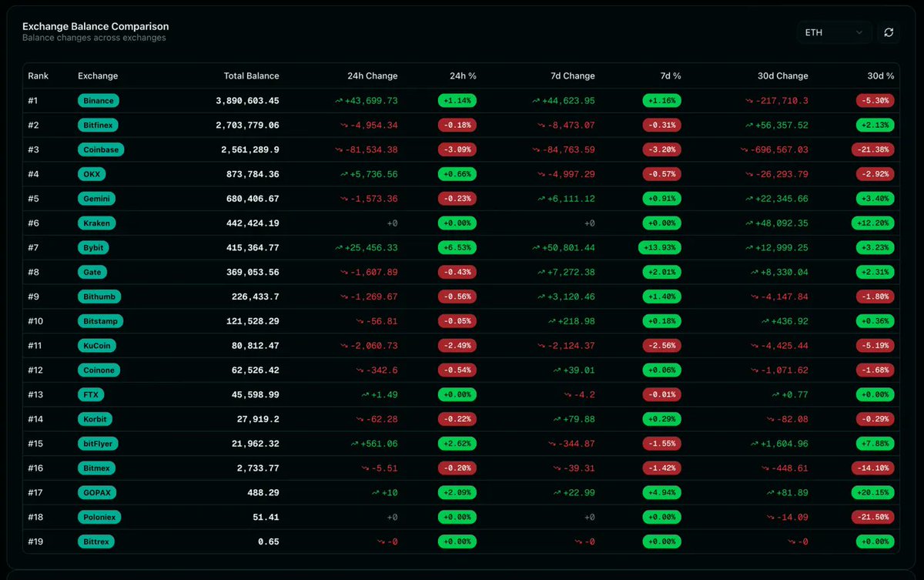This screenshot has height=580, width=924.
Task: Click the Gemini exchange badge
Action: pyautogui.click(x=97, y=199)
